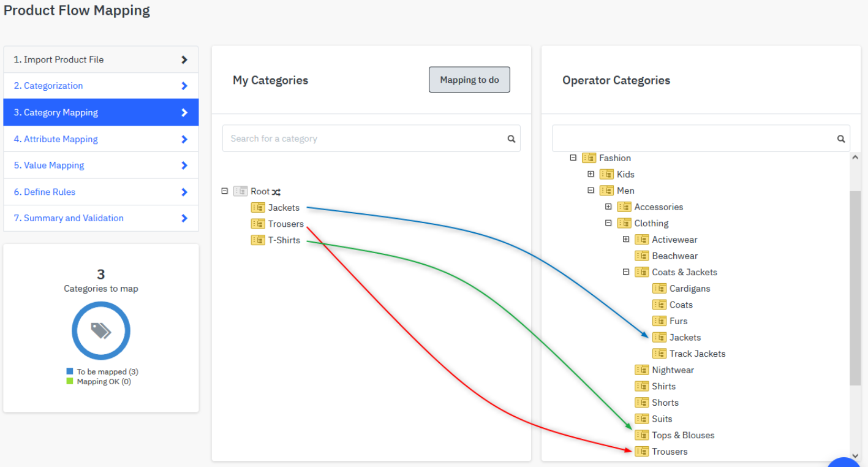Click the Trousers icon in My Categories

point(258,224)
